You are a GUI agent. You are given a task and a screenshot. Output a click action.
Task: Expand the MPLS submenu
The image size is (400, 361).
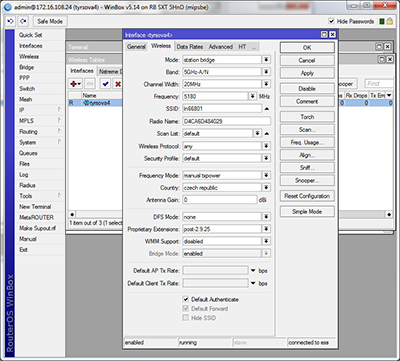click(x=40, y=121)
